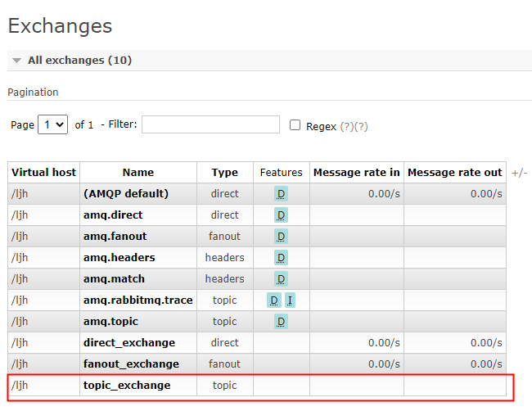This screenshot has width=532, height=411.
Task: Select the topic type cell of topic_exchange
Action: [224, 386]
